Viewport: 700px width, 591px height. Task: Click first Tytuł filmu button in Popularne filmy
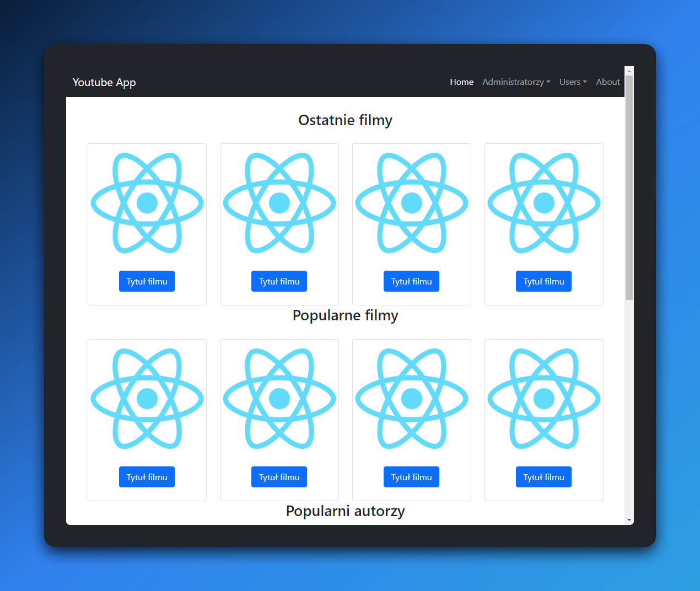[x=147, y=477]
